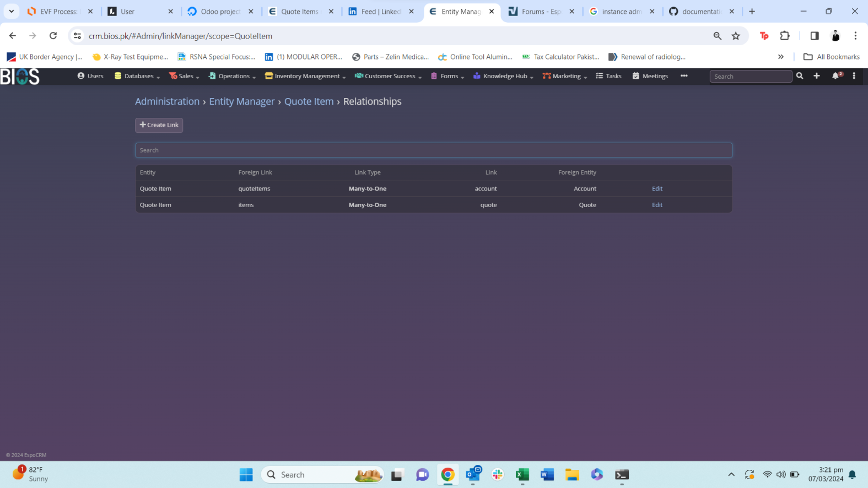Open the tab search dropdown arrow
The height and width of the screenshot is (488, 868).
11,12
